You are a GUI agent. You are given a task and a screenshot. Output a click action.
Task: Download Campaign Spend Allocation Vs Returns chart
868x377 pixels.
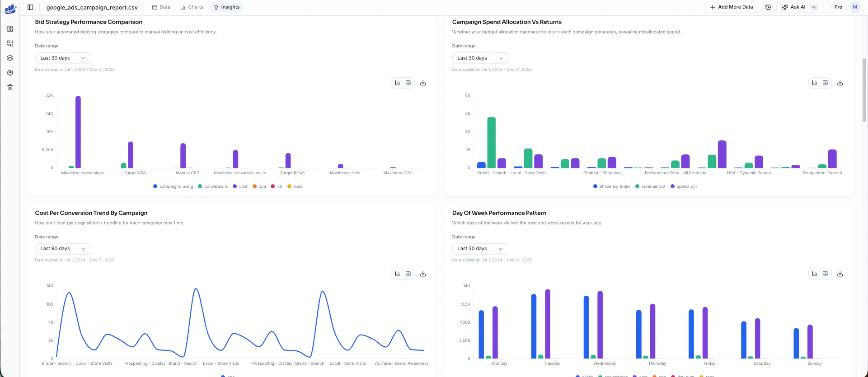[840, 83]
